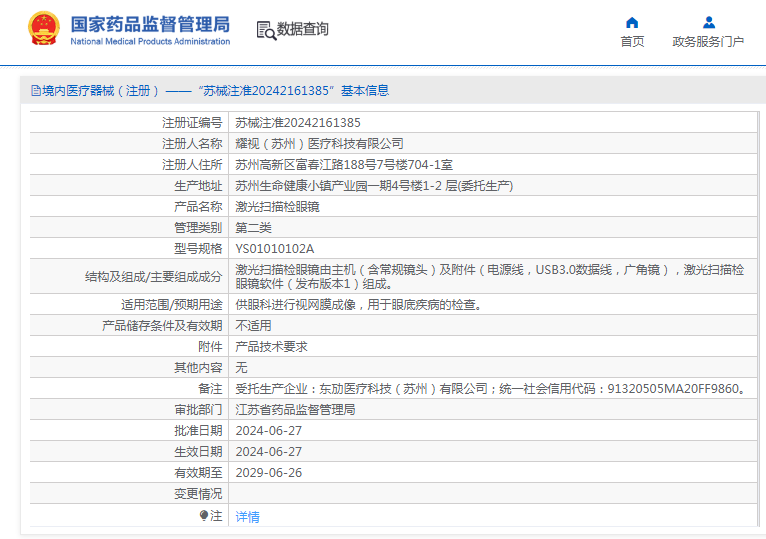Select 无 in 其他内容 row
Image resolution: width=766 pixels, height=539 pixels.
(x=241, y=368)
